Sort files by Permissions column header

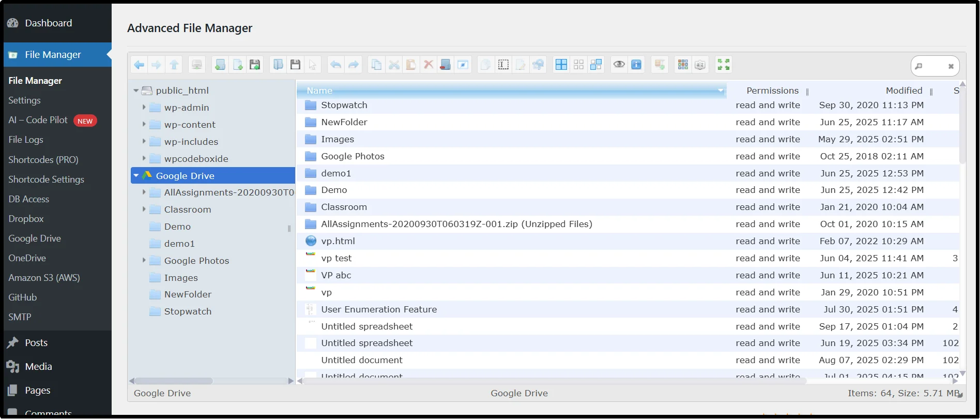772,91
